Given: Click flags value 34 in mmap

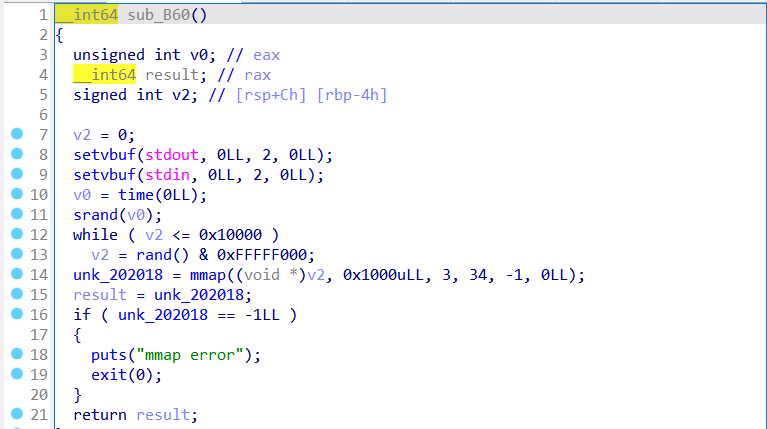Looking at the screenshot, I should pos(478,275).
